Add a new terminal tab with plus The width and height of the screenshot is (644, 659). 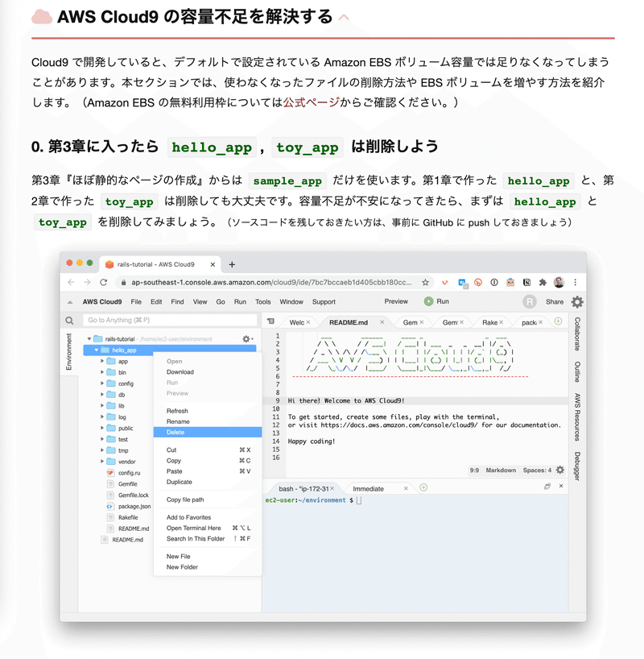pos(423,487)
